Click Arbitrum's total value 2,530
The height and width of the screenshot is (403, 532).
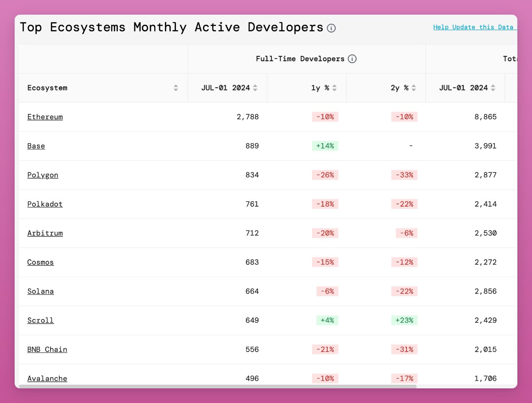click(485, 233)
